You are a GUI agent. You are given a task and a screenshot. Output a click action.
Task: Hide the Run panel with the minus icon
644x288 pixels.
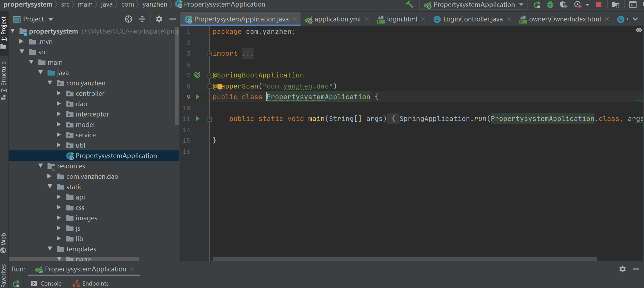coord(636,269)
